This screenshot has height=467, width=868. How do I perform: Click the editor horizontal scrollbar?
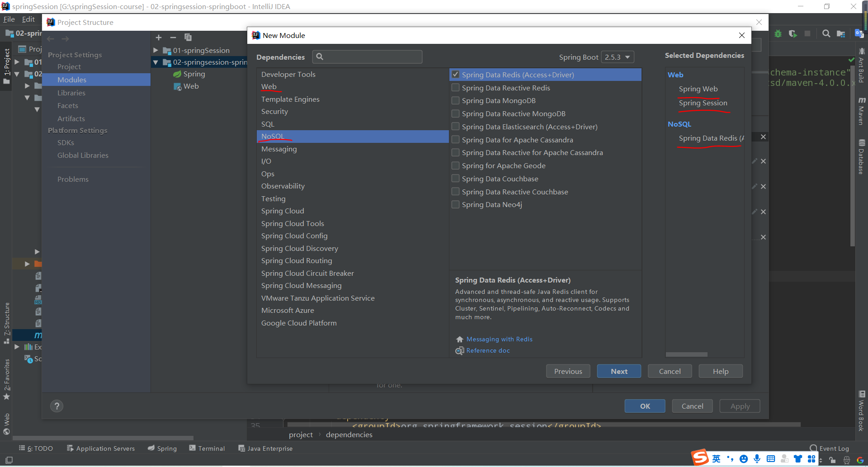(544, 425)
